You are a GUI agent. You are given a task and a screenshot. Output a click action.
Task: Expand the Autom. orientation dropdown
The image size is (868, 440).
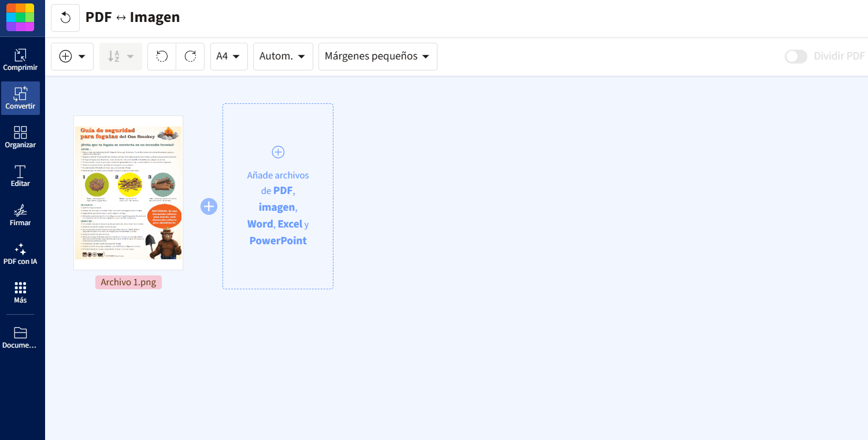[x=283, y=56]
